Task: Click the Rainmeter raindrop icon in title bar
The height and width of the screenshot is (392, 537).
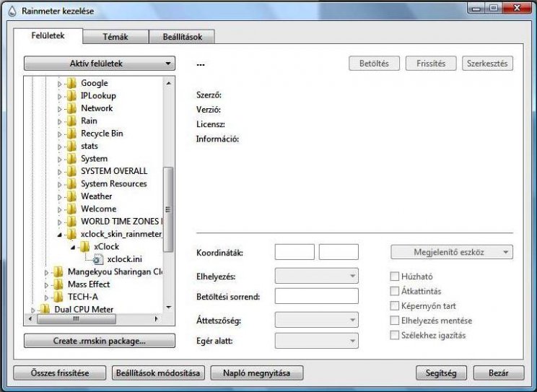Action: tap(12, 12)
